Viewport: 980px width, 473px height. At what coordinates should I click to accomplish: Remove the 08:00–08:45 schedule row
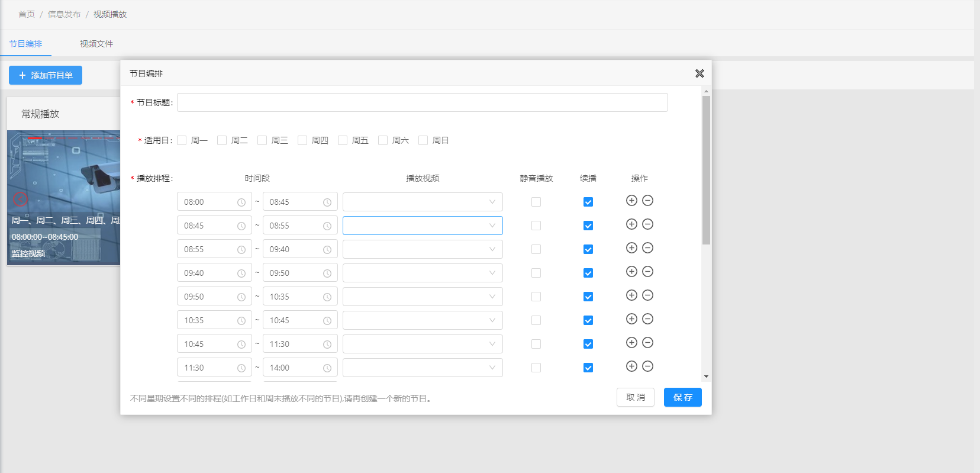click(x=648, y=201)
